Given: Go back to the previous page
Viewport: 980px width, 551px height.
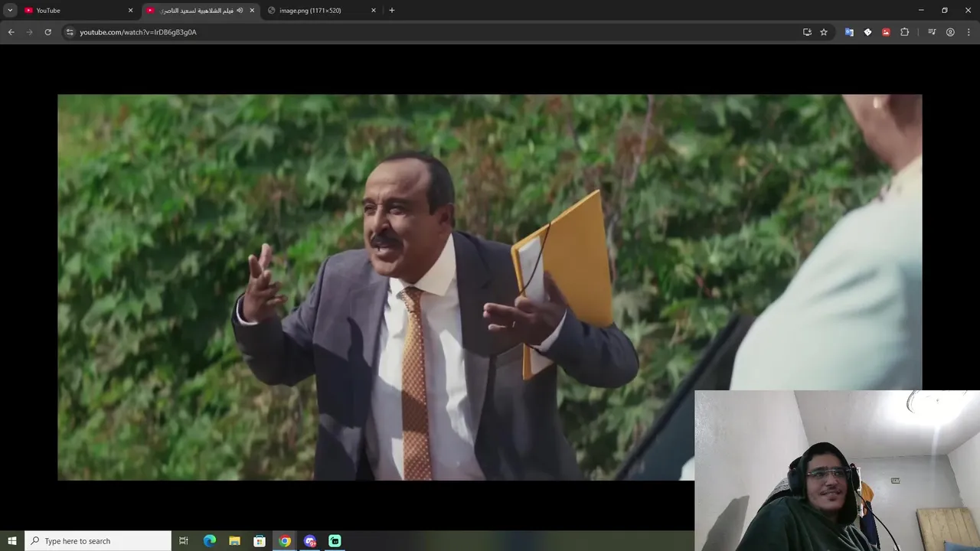Looking at the screenshot, I should pos(11,32).
